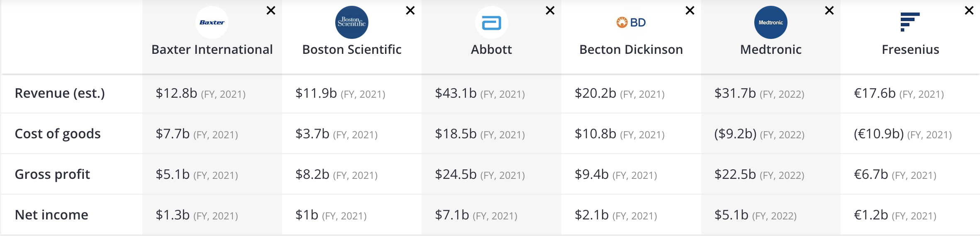Image resolution: width=980 pixels, height=236 pixels.
Task: Click the BD logo
Action: point(631,22)
